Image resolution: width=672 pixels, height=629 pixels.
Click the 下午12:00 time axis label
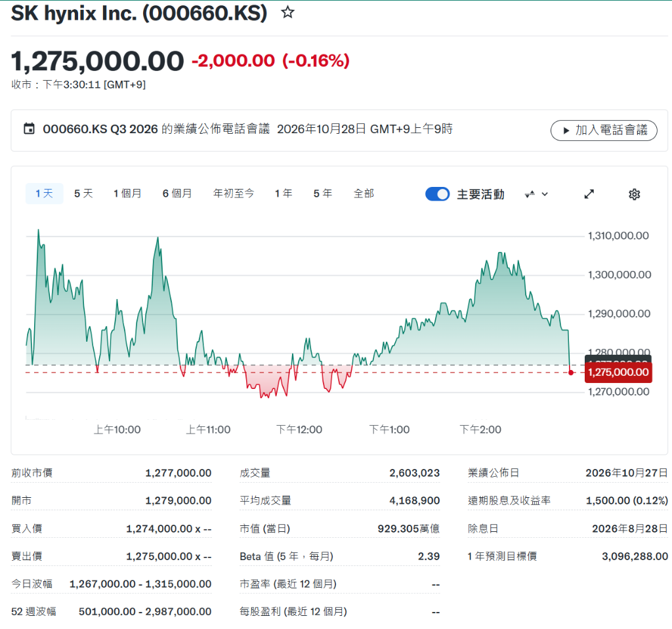click(299, 430)
